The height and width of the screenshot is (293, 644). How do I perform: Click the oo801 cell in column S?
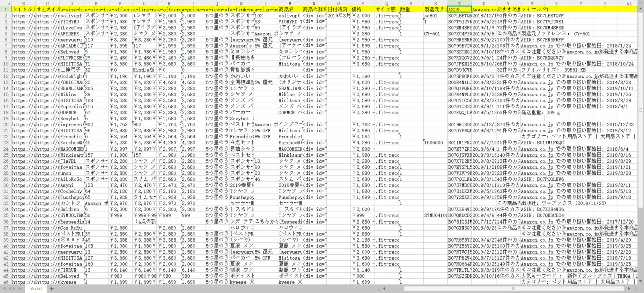point(436,15)
